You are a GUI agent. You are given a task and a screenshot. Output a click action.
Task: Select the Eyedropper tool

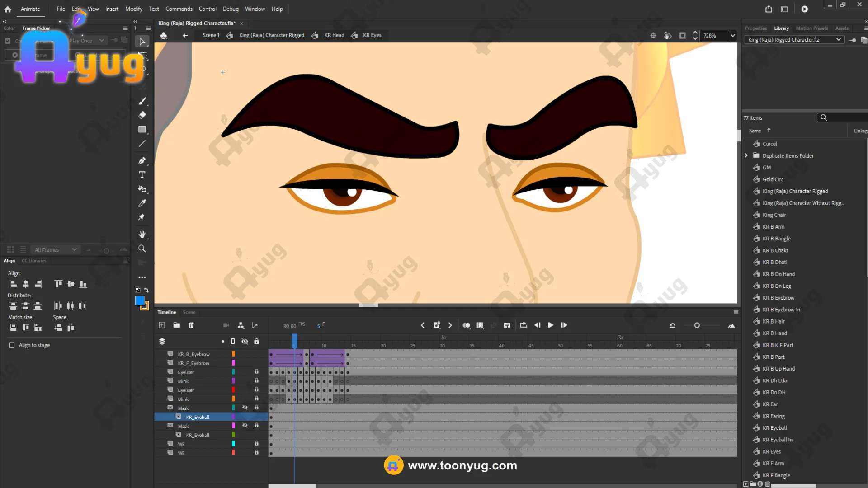(142, 203)
